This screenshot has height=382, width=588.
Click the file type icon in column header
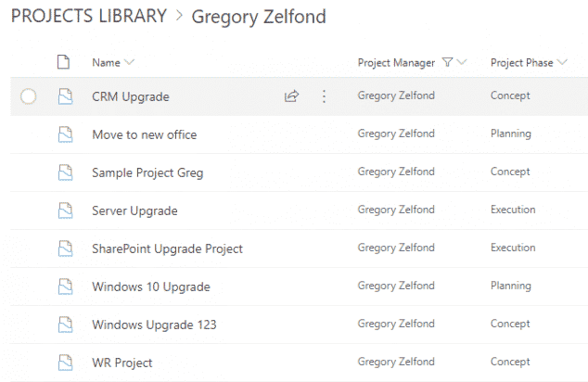[64, 62]
